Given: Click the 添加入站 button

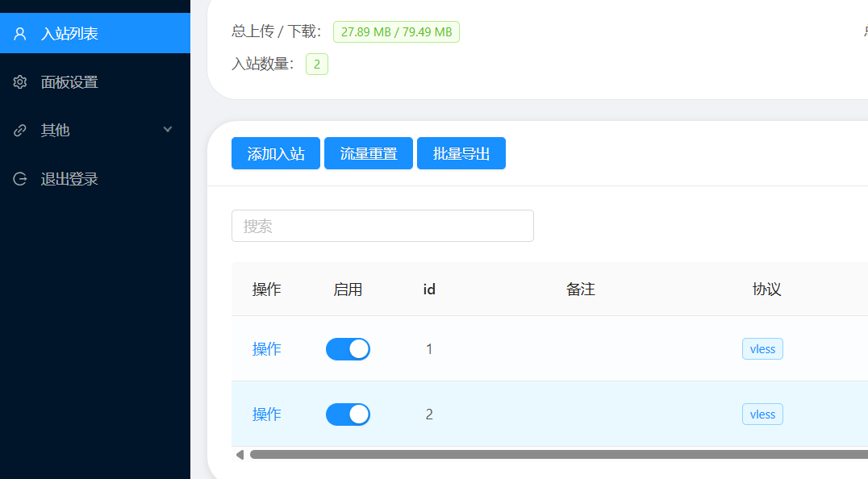Looking at the screenshot, I should click(276, 153).
